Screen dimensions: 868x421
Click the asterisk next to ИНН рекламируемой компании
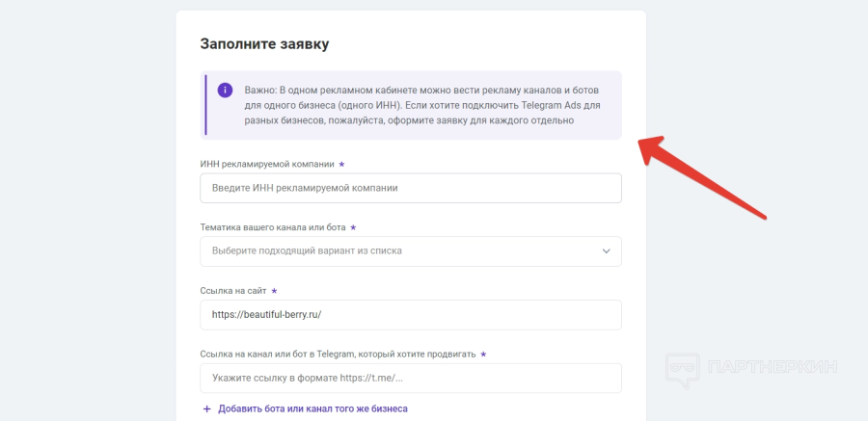tap(341, 165)
